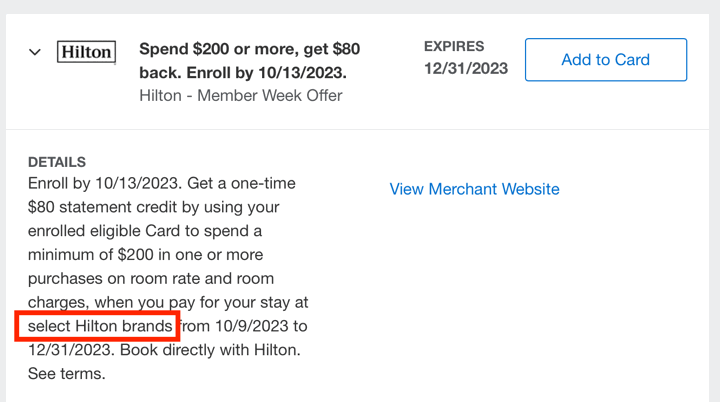
Task: Click 'Enroll by 10/13/2023.' in bold headline
Action: coord(266,73)
